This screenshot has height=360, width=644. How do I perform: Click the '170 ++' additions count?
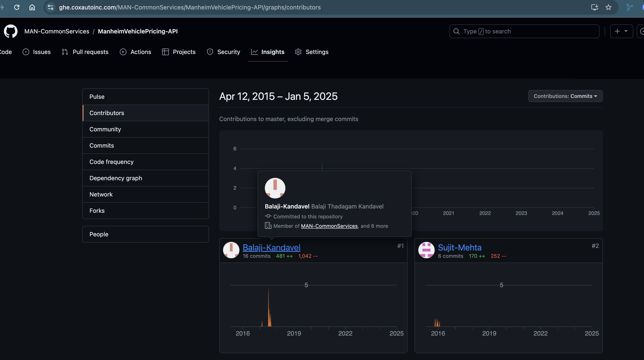(477, 256)
